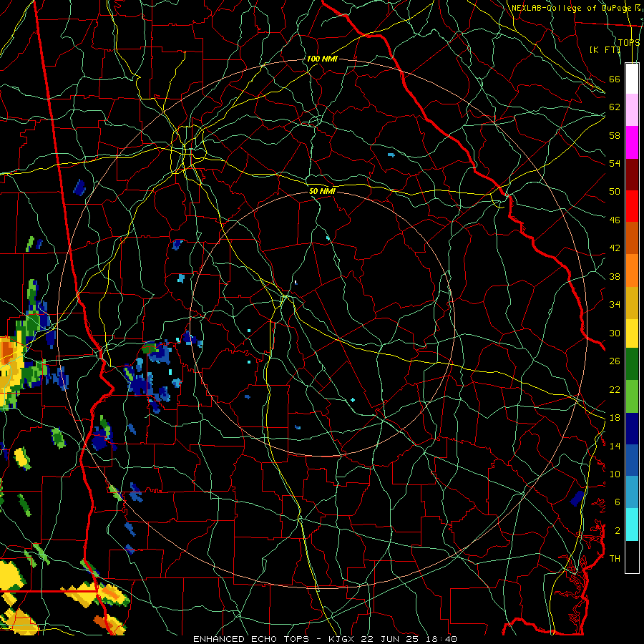Click the legend value "10"
The height and width of the screenshot is (644, 644).
(615, 474)
